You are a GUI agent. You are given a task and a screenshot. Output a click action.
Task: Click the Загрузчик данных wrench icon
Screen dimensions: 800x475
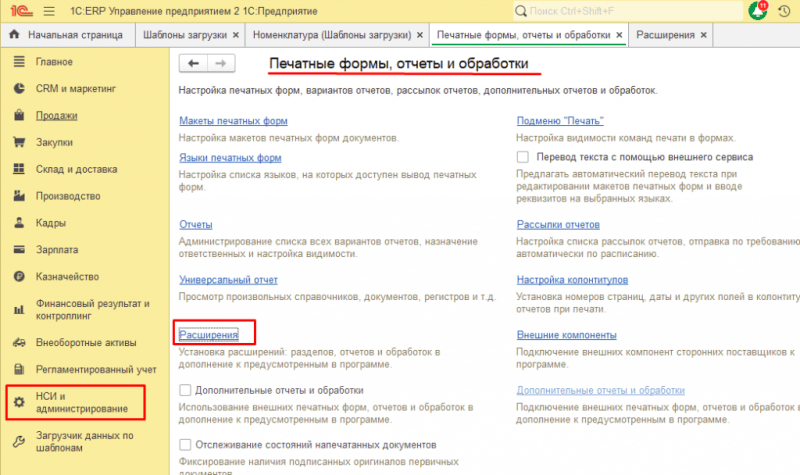17,441
